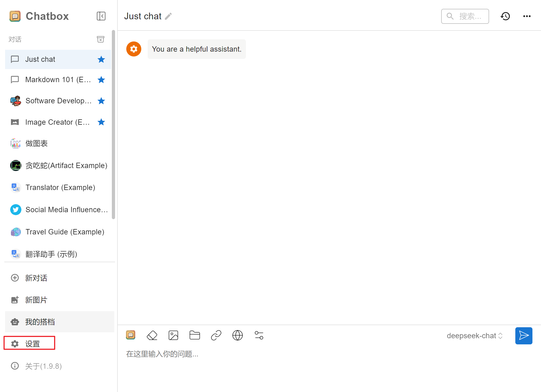This screenshot has width=541, height=392.
Task: Open the deepseek-chat model selector
Action: [x=475, y=336]
